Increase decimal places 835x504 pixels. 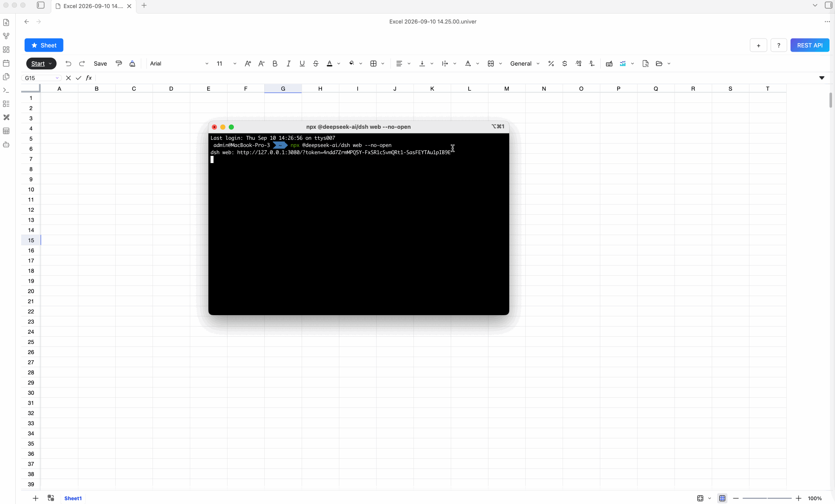pos(578,64)
